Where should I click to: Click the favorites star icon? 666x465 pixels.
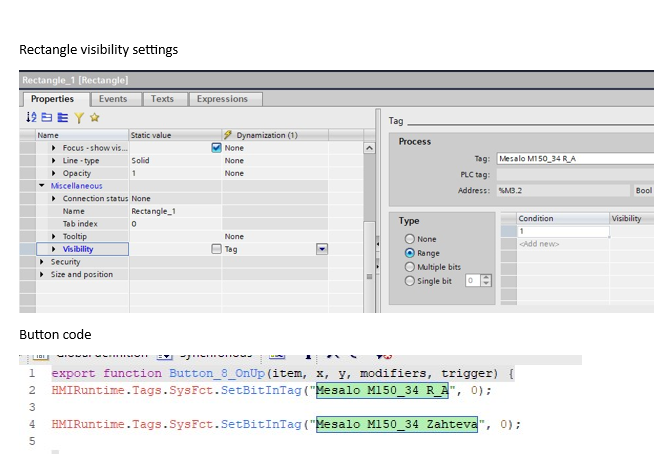click(x=95, y=118)
